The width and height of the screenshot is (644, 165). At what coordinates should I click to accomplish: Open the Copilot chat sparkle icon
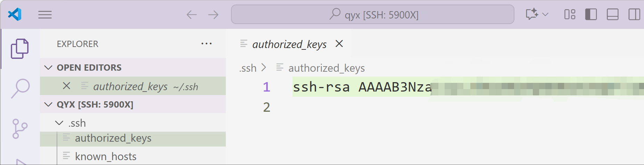click(532, 14)
